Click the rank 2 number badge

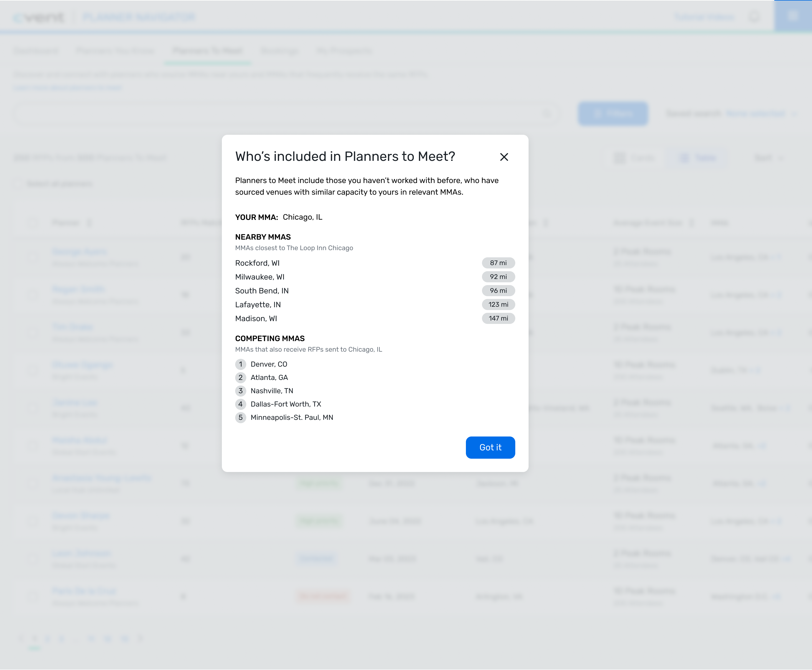click(x=240, y=377)
